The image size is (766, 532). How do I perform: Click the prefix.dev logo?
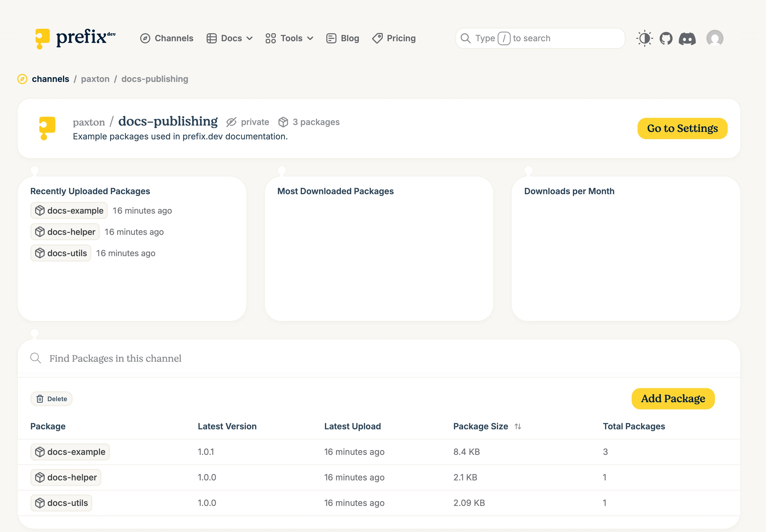click(75, 38)
